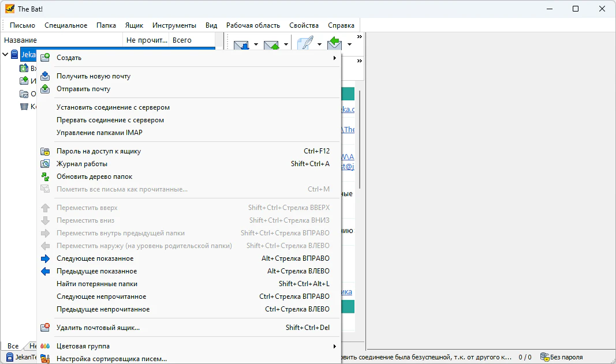Click the Получить новую почту icon in context menu

[x=45, y=76]
